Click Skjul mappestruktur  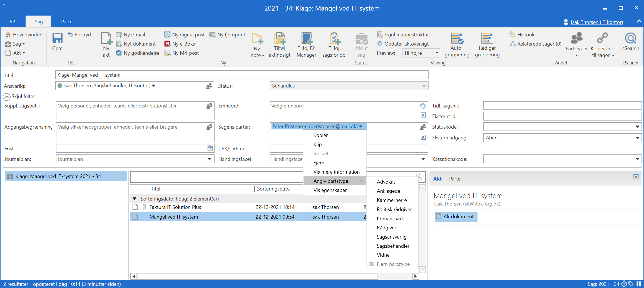point(403,34)
